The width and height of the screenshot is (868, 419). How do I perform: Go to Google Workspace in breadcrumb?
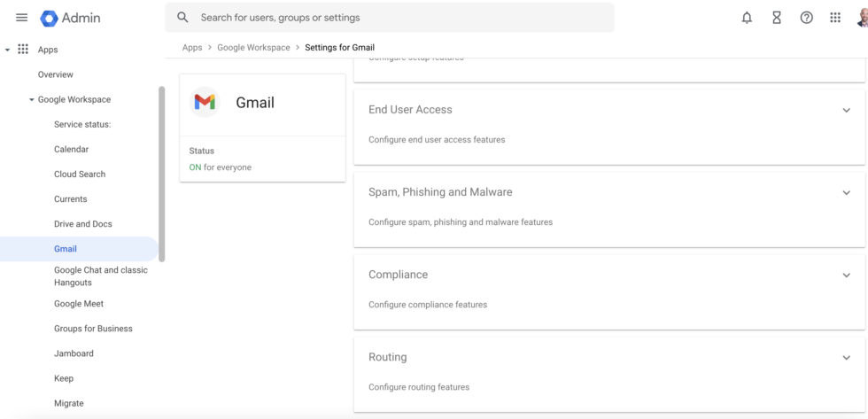point(253,48)
